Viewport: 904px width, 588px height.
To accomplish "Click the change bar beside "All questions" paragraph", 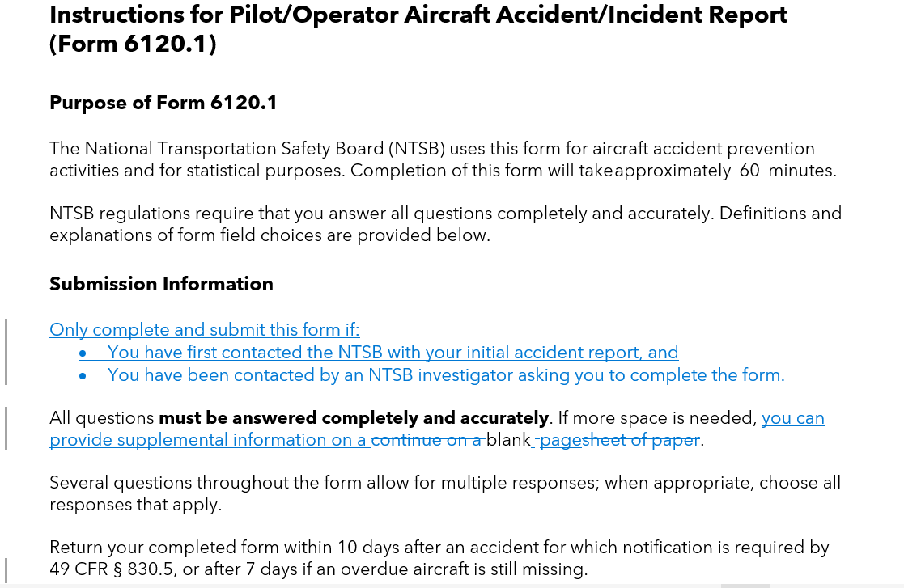I will coord(6,429).
